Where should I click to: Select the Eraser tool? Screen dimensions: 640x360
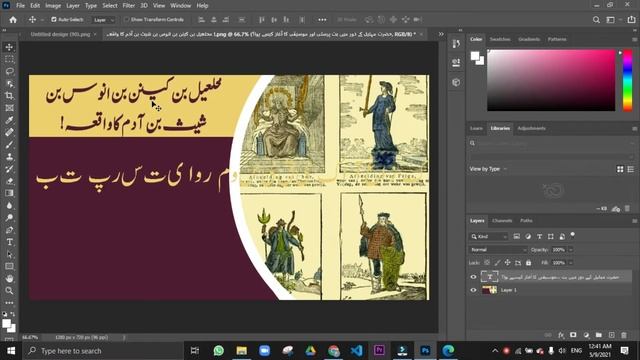tap(9, 181)
